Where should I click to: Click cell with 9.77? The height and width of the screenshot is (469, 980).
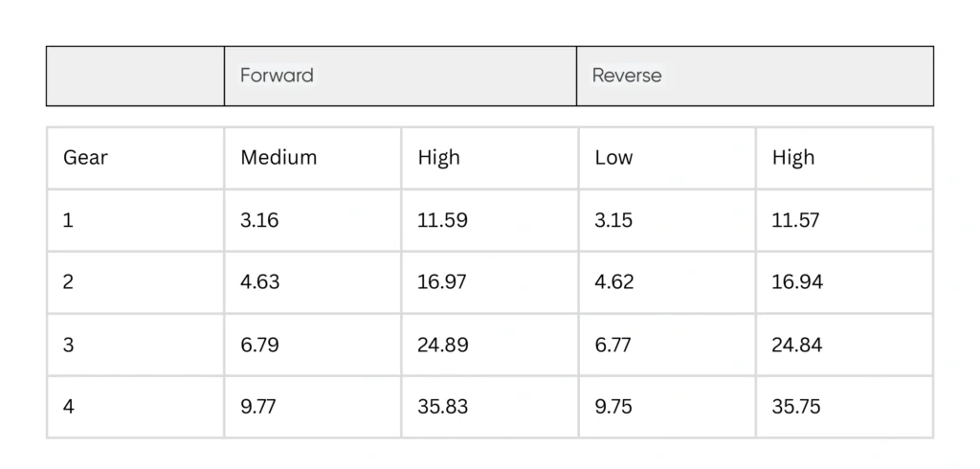259,407
